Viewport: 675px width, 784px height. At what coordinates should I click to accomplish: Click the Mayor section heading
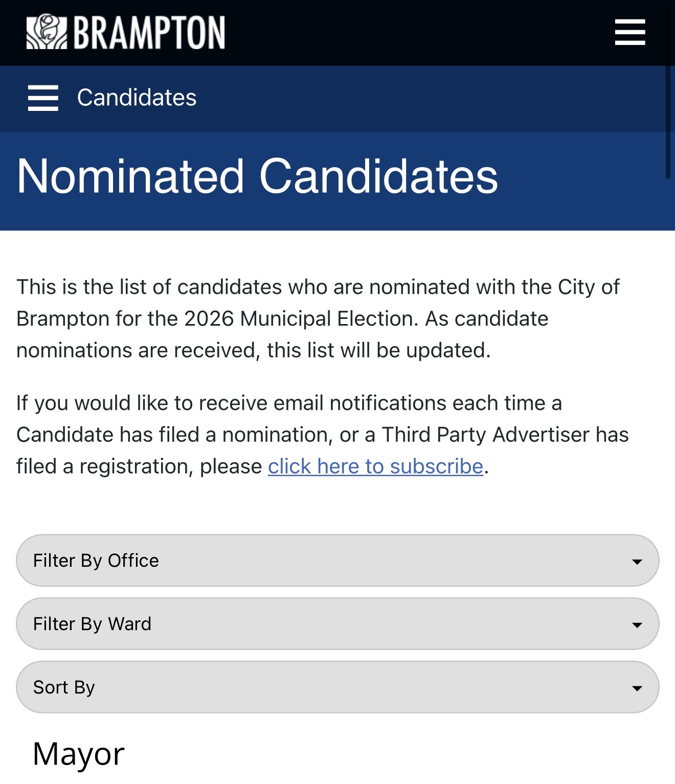[x=79, y=754]
